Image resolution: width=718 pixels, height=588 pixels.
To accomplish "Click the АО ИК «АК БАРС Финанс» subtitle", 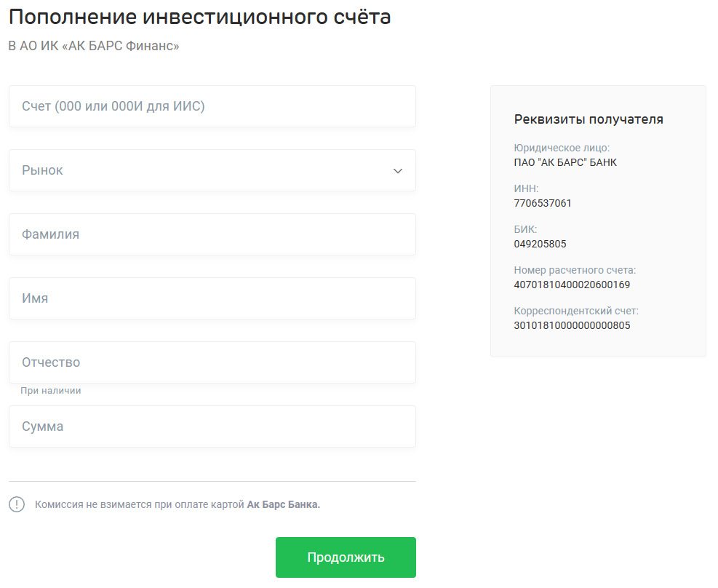I will pyautogui.click(x=100, y=46).
